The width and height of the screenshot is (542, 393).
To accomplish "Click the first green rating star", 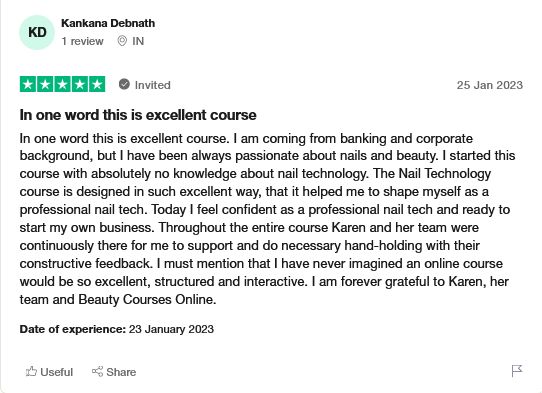I will point(28,84).
